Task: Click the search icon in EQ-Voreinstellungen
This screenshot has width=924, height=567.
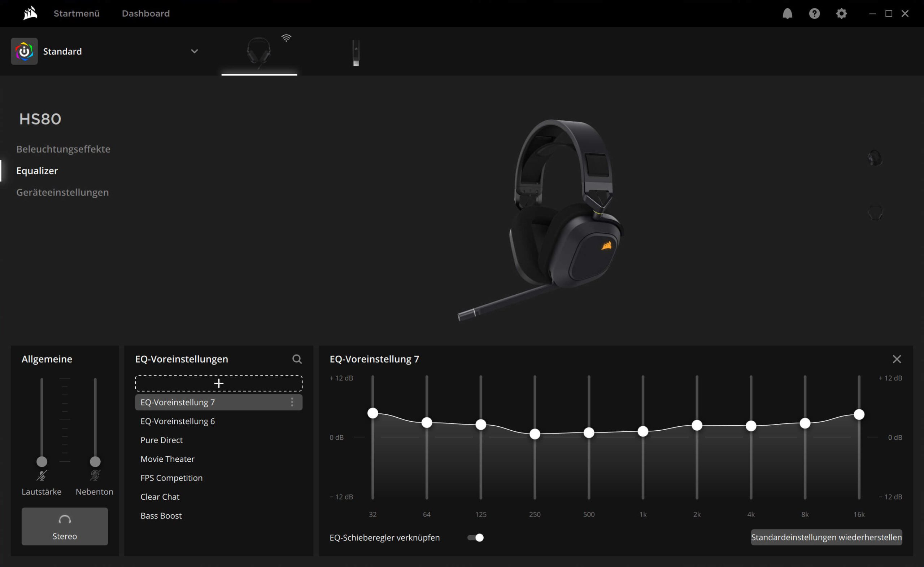Action: point(297,359)
